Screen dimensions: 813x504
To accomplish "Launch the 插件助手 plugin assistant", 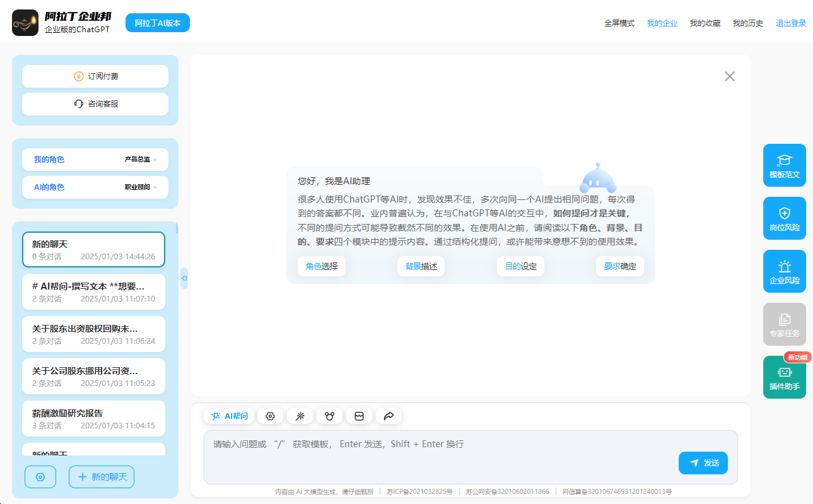I will pos(784,377).
